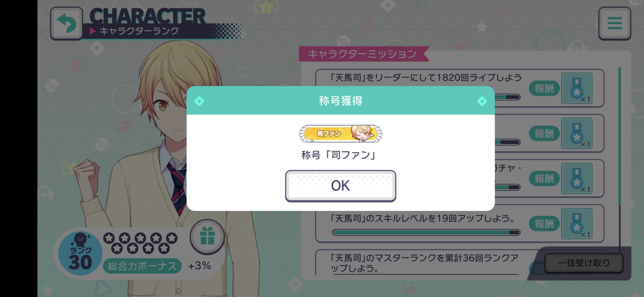Claim reward for 1820 lives mission
644x297 pixels.
[x=544, y=88]
